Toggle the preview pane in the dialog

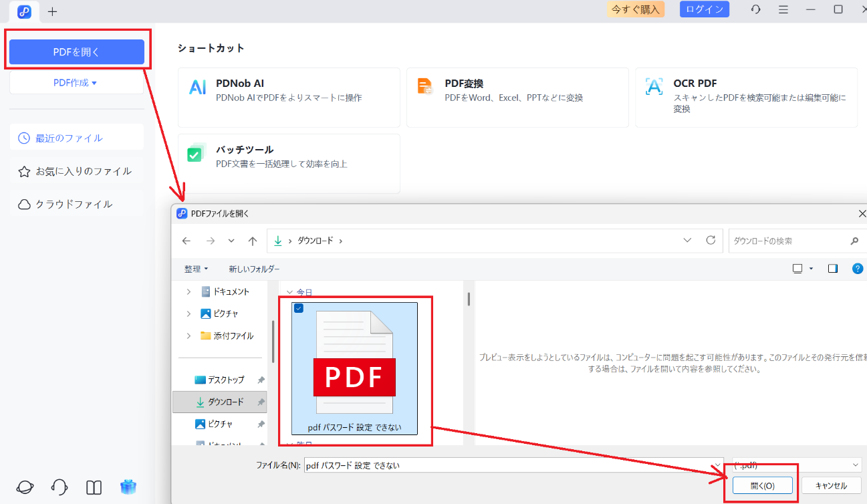click(832, 268)
